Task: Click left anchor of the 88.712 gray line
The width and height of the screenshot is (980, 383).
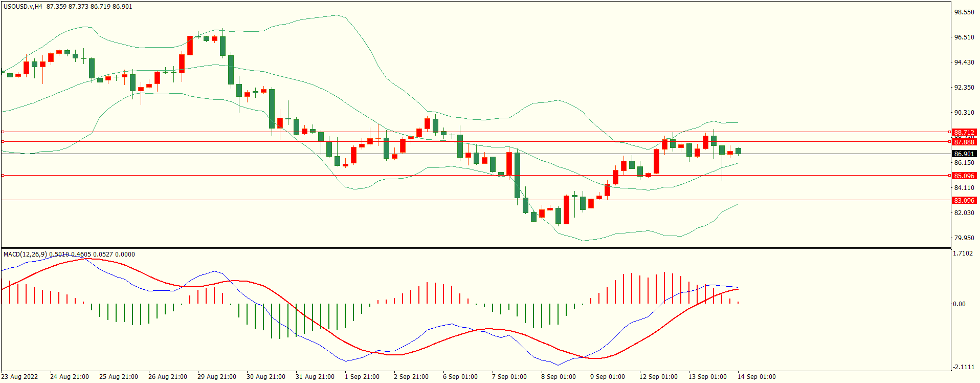Action: 3,132
